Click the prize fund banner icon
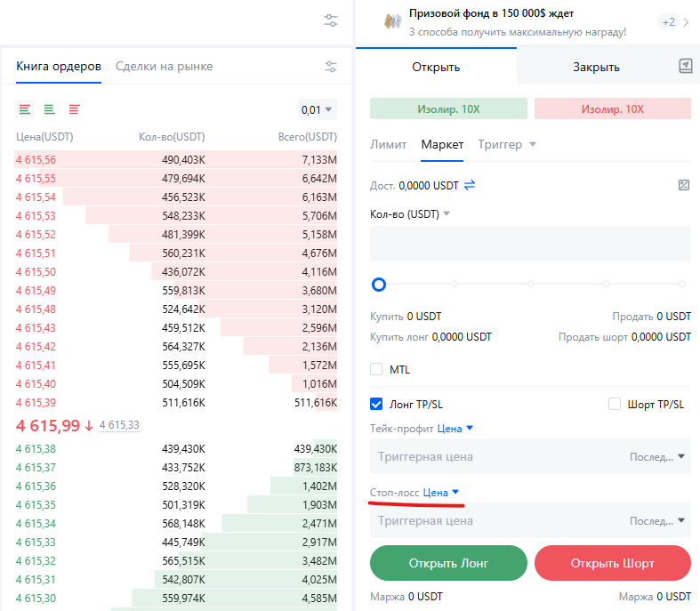700x611 pixels. pos(392,21)
